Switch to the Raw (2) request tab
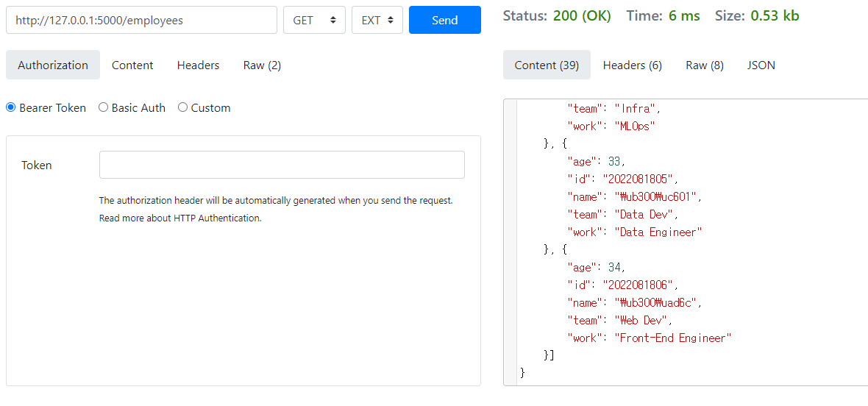This screenshot has width=868, height=406. click(x=262, y=65)
